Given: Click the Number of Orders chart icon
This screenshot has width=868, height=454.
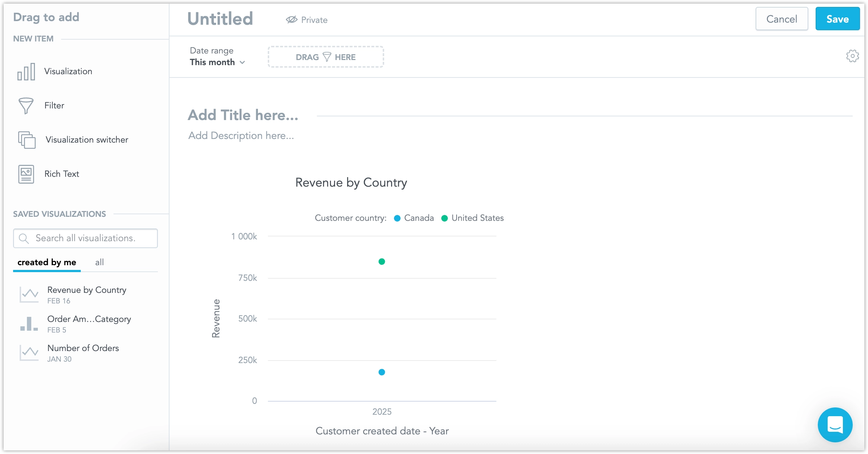Looking at the screenshot, I should (x=29, y=353).
